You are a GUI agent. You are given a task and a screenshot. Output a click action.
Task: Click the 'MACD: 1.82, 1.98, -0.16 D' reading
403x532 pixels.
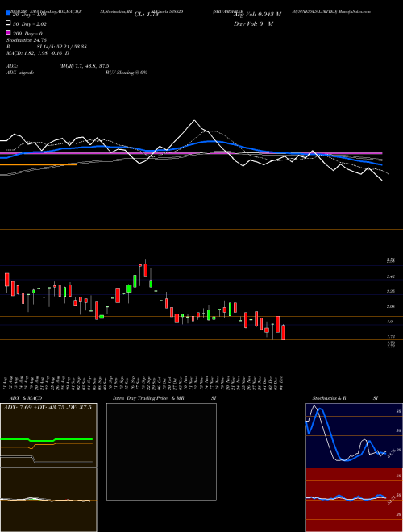[x=38, y=53]
